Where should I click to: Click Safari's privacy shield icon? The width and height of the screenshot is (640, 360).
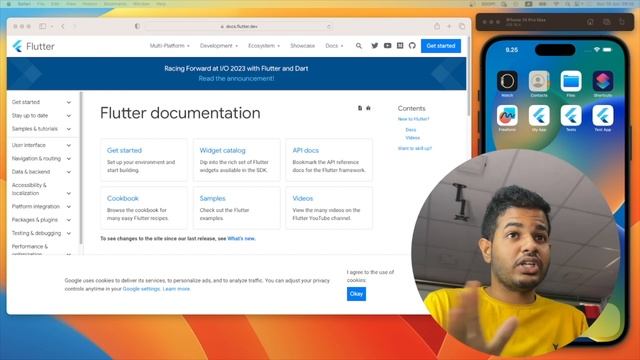coord(137,26)
